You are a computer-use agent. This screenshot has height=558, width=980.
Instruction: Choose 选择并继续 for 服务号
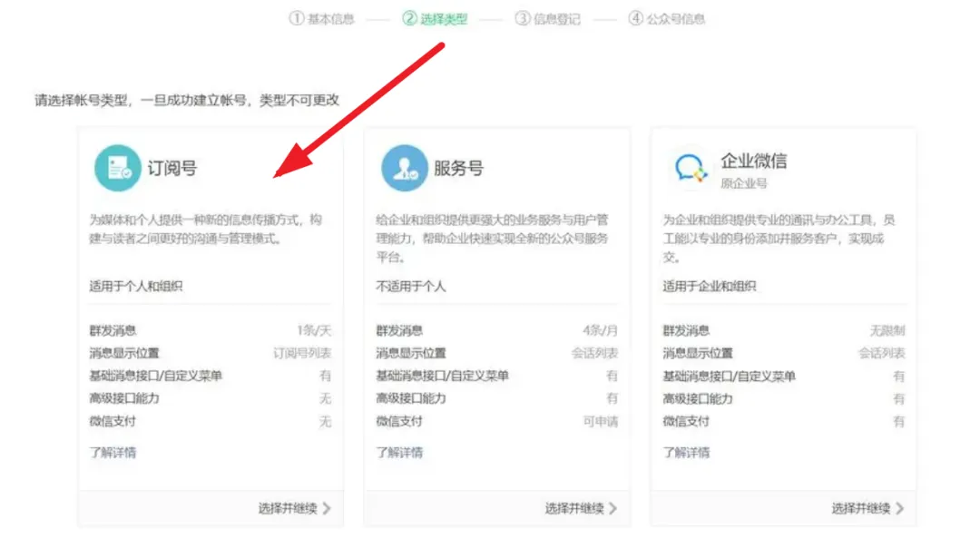click(x=581, y=509)
